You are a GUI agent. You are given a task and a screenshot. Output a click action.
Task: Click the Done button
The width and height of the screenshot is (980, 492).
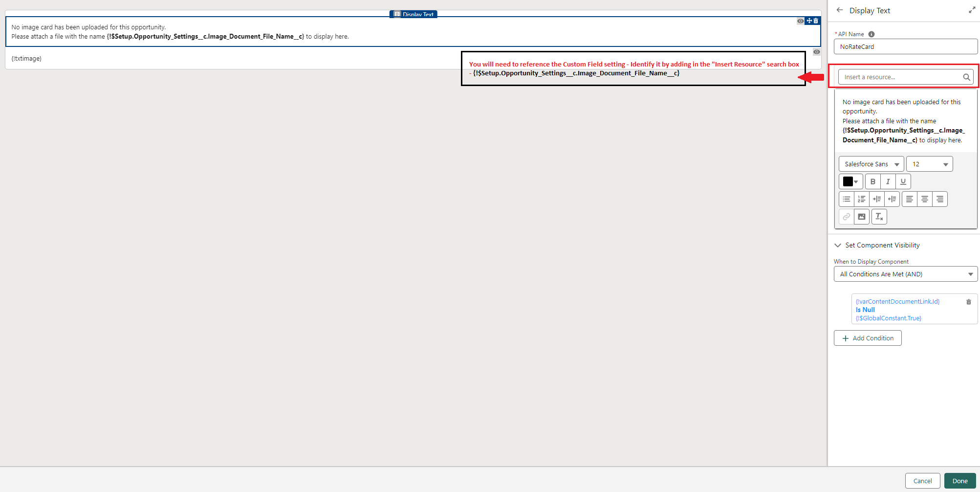coord(959,481)
